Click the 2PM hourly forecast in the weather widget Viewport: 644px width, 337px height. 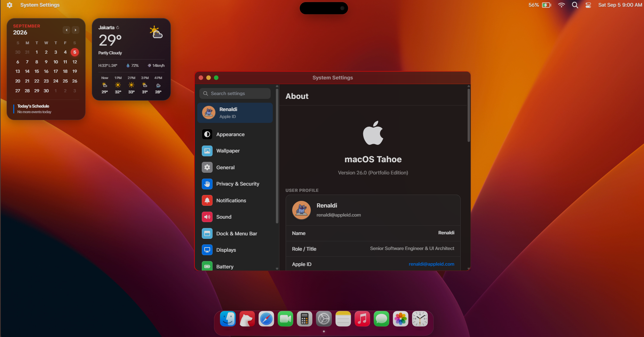(x=132, y=85)
